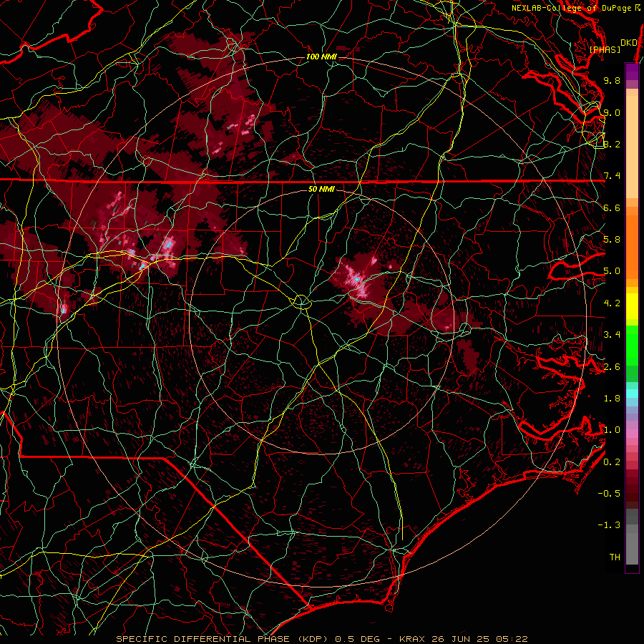Viewport: 644px width, 644px height.
Task: Click the 9.0 scale value label
Action: coord(612,112)
